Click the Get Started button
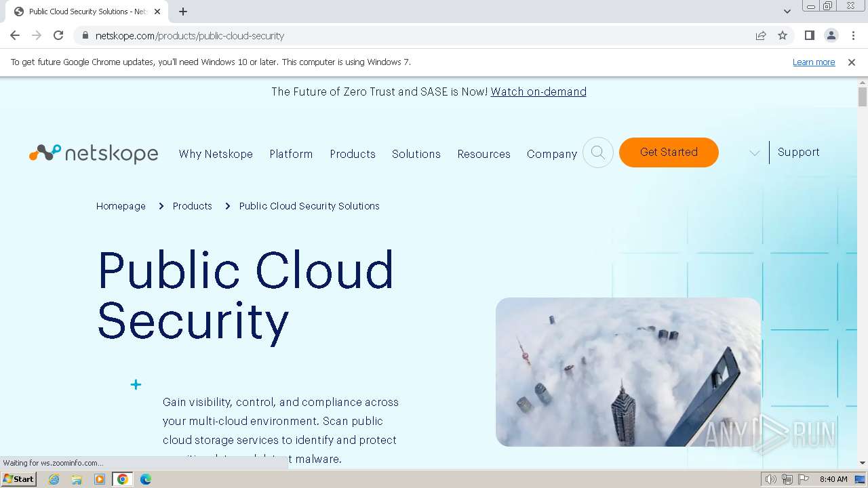This screenshot has width=868, height=488. 669,152
